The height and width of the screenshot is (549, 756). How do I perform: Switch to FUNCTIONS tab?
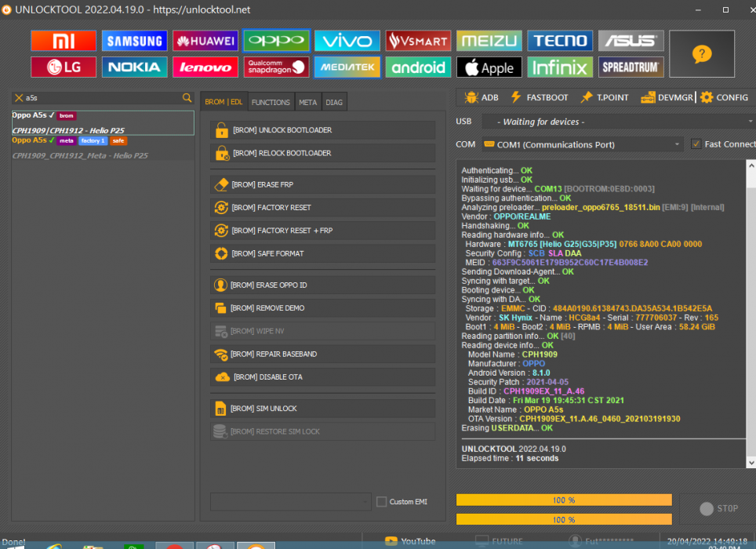point(271,102)
